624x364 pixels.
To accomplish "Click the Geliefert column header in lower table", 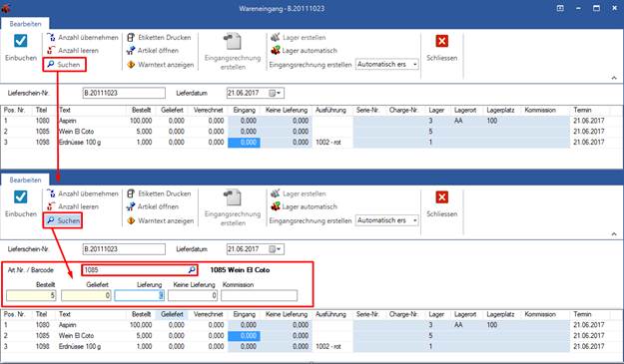I will (173, 314).
